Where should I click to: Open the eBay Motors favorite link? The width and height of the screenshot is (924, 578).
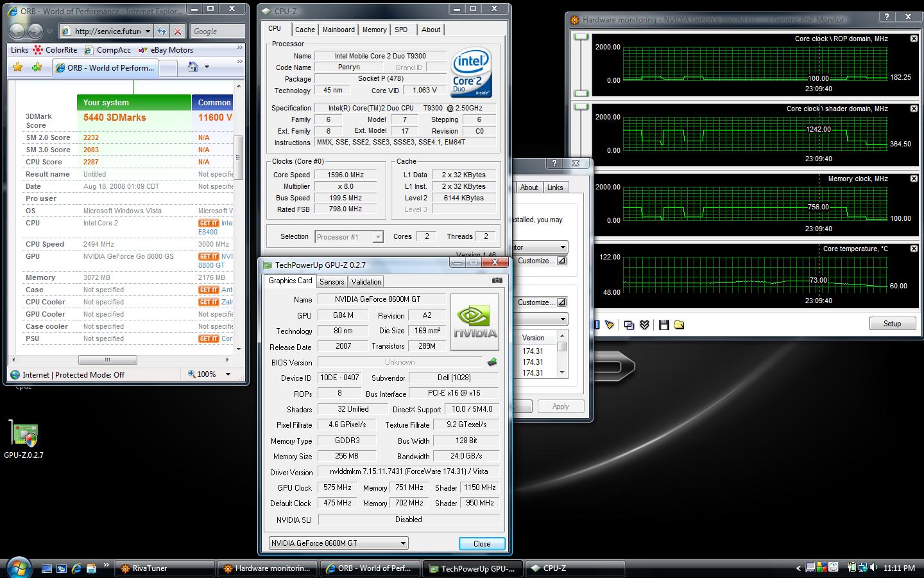(x=166, y=49)
